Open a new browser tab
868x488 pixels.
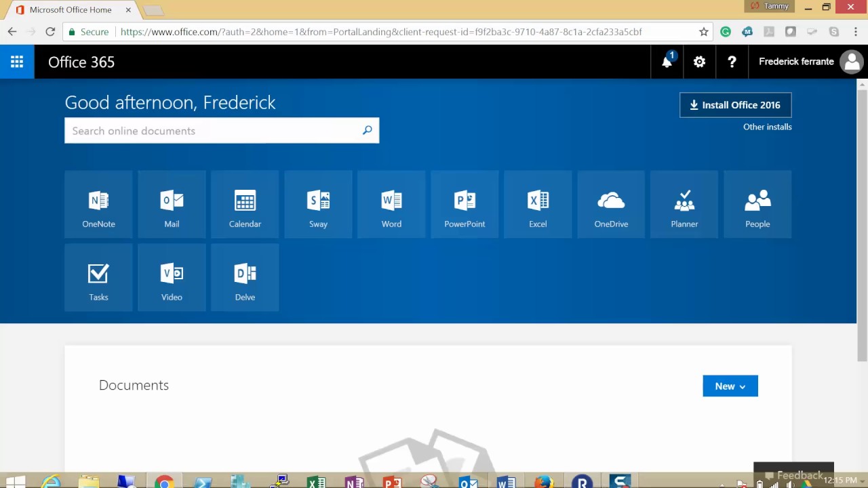pos(153,10)
